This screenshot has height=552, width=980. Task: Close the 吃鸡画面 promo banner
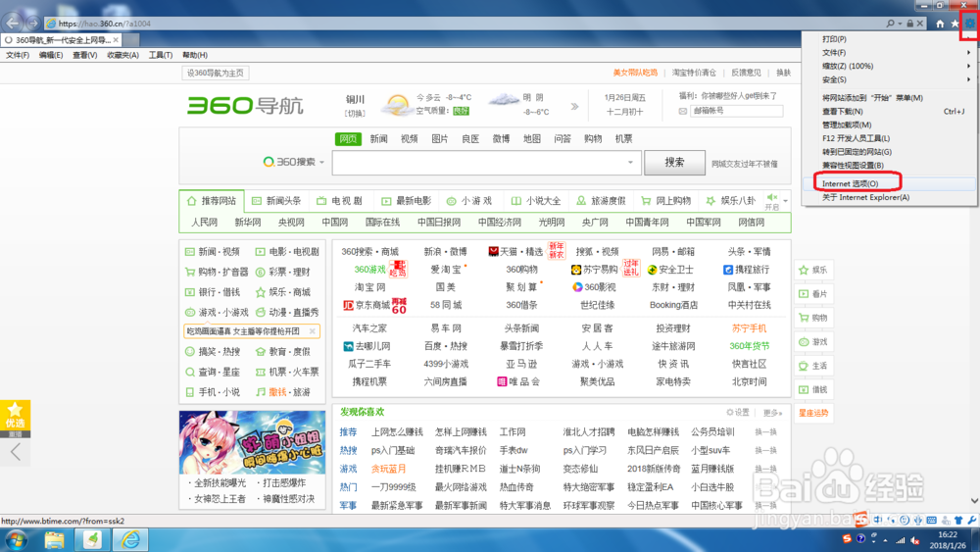tap(313, 331)
